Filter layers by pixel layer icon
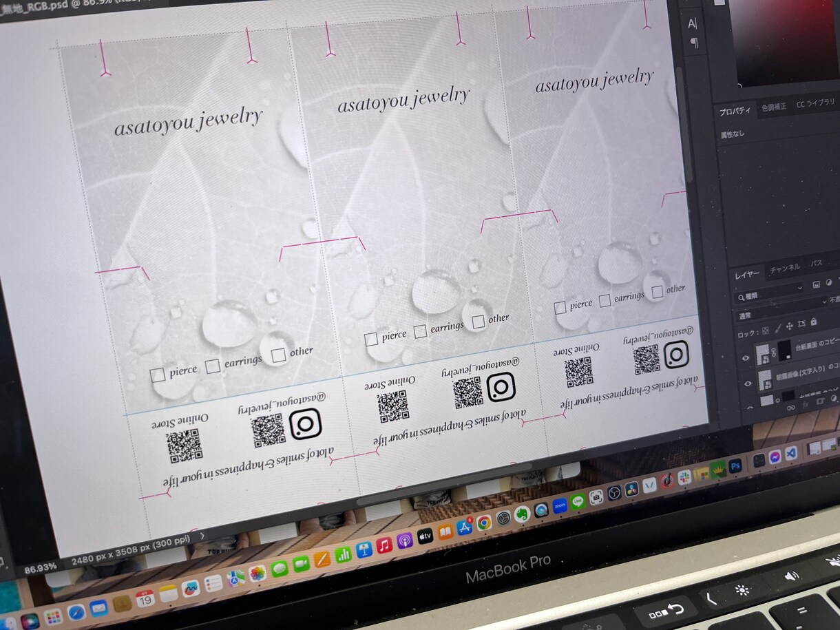Image resolution: width=840 pixels, height=630 pixels. [x=816, y=284]
